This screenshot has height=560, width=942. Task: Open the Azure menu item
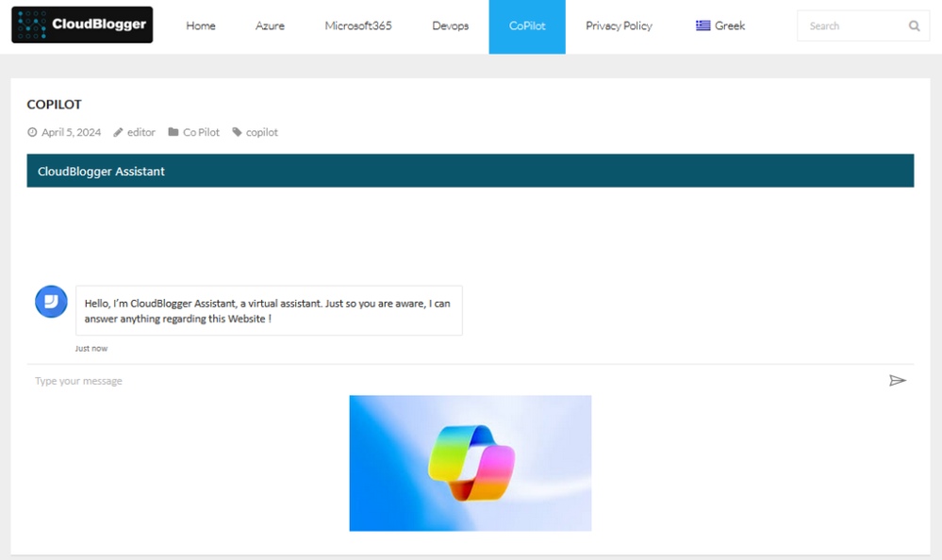[x=270, y=25]
